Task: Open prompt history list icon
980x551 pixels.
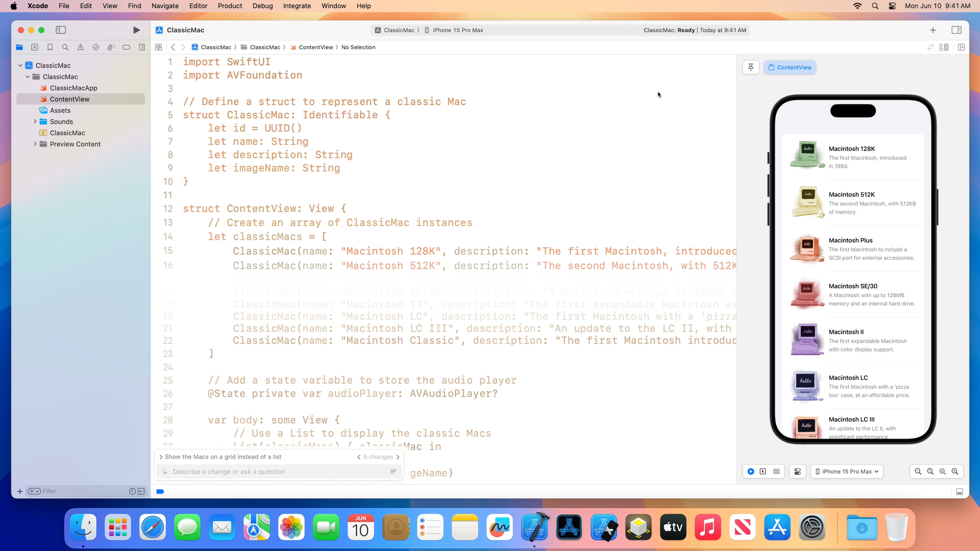Action: [x=393, y=471]
